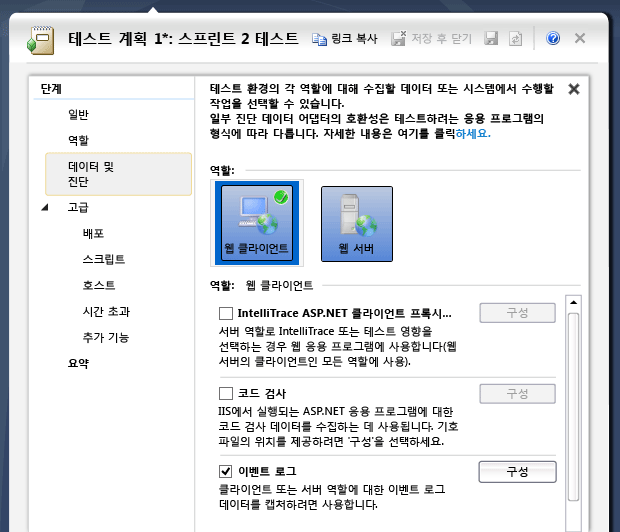The height and width of the screenshot is (532, 620).
Task: Click scrollbar up arrow in adapters list
Action: pyautogui.click(x=573, y=303)
